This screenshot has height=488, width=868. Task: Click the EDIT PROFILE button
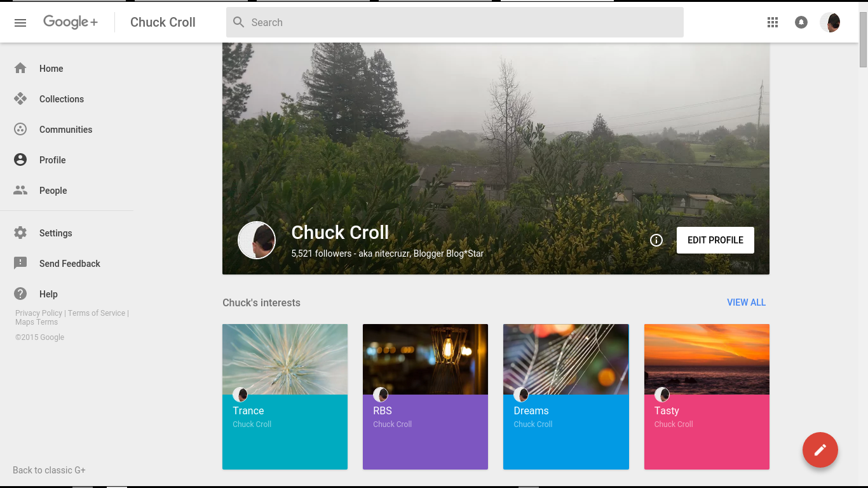(x=715, y=240)
